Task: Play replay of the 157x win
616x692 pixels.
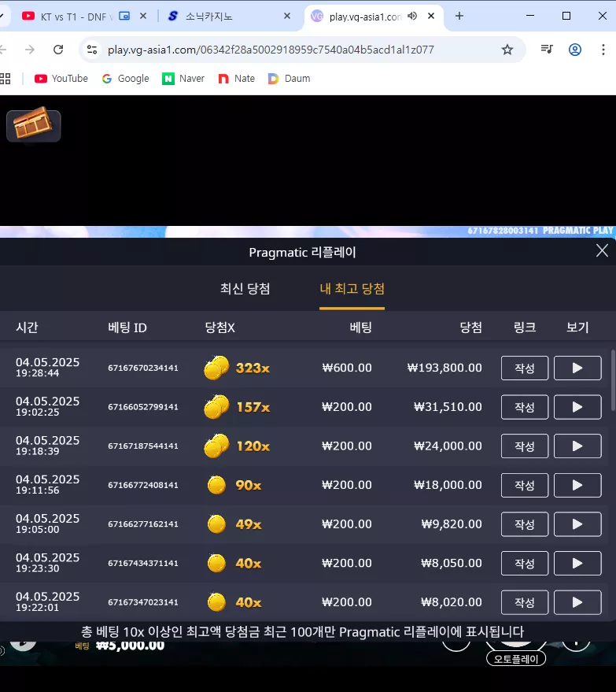Action: [x=577, y=407]
